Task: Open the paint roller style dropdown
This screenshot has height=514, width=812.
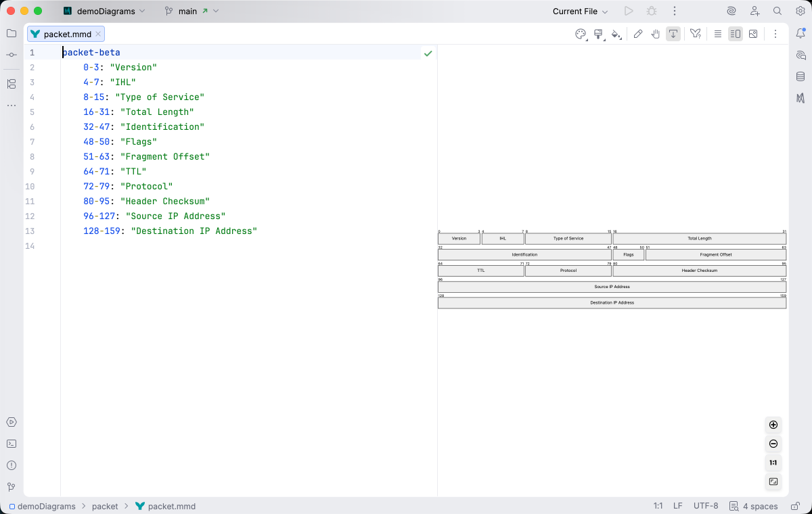Action: (598, 34)
